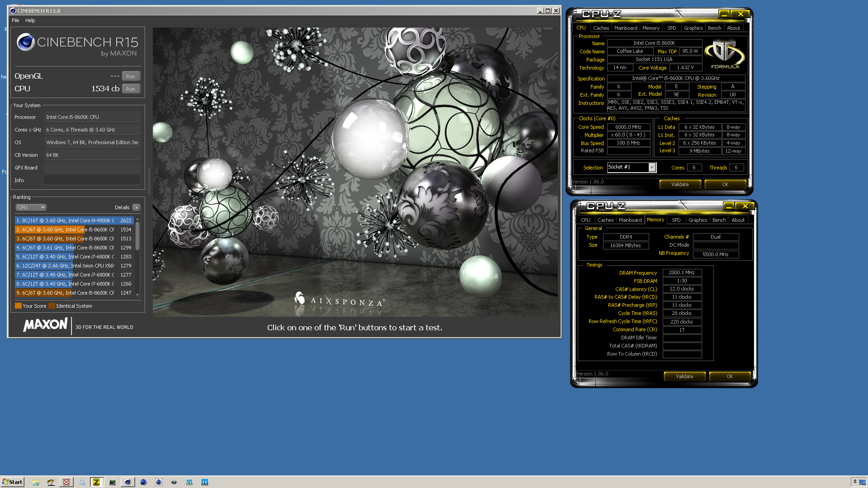Click the OS field showing Windows 7
The image size is (868, 488).
[x=92, y=142]
